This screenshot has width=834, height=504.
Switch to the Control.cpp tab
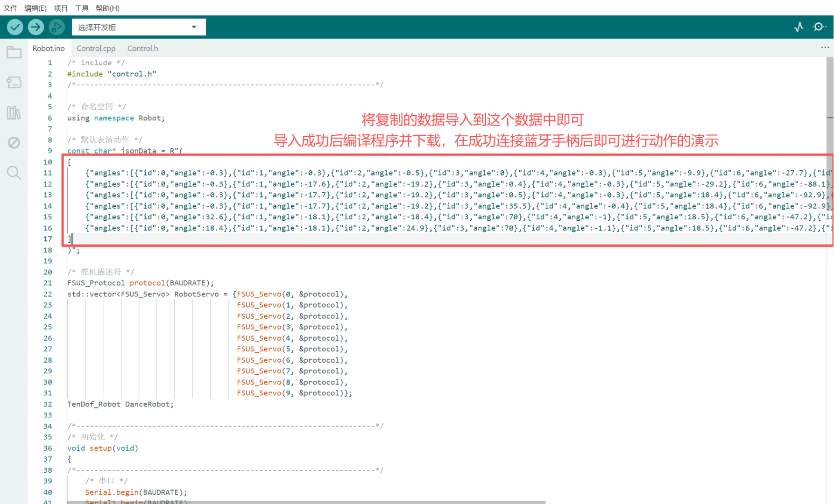tap(96, 48)
